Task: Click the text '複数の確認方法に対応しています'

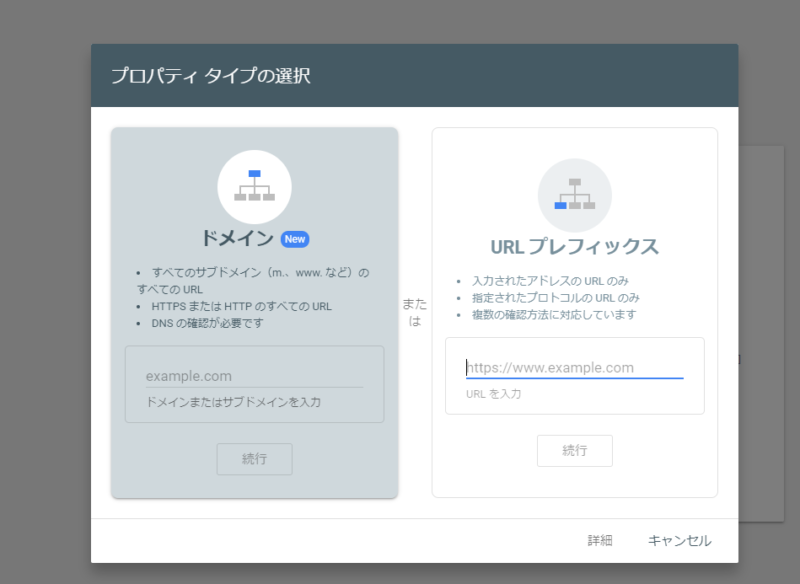Action: (x=554, y=315)
